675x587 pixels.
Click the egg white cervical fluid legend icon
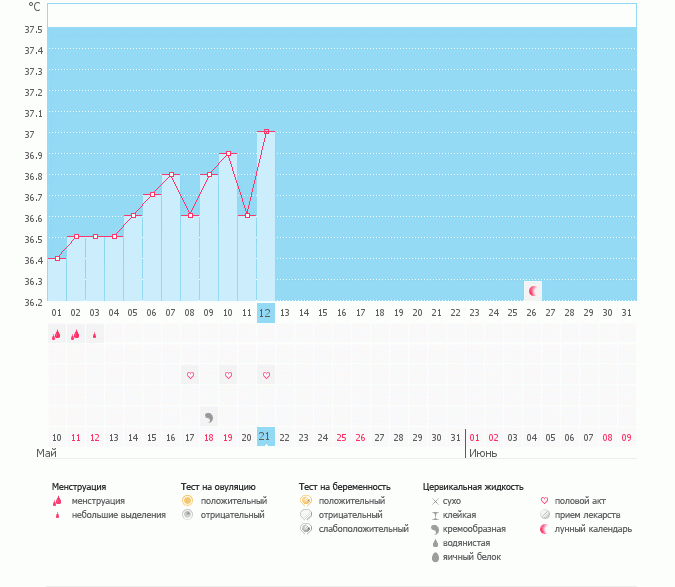(x=435, y=557)
